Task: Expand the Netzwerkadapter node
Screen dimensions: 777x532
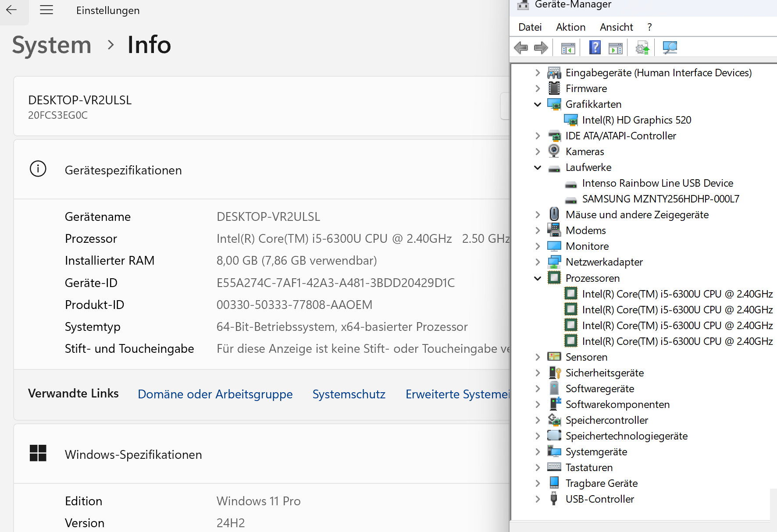Action: 538,262
